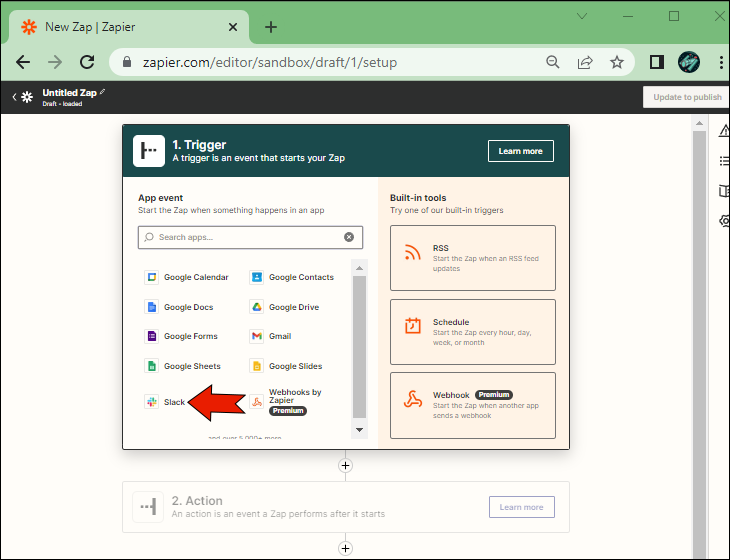This screenshot has height=560, width=730.
Task: Select the Slack app icon
Action: (x=151, y=402)
